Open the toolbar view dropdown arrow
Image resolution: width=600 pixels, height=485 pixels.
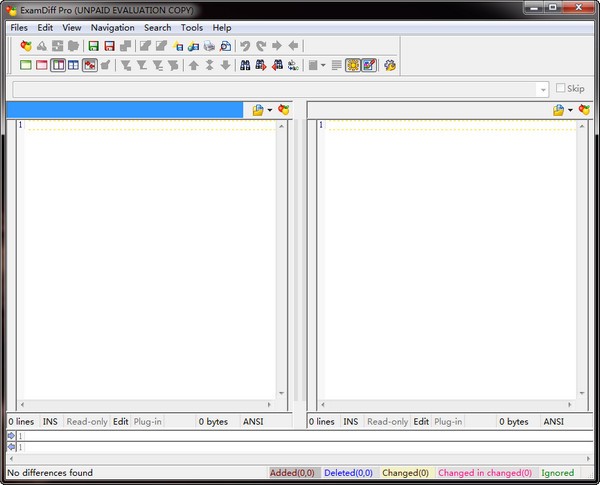pos(323,65)
